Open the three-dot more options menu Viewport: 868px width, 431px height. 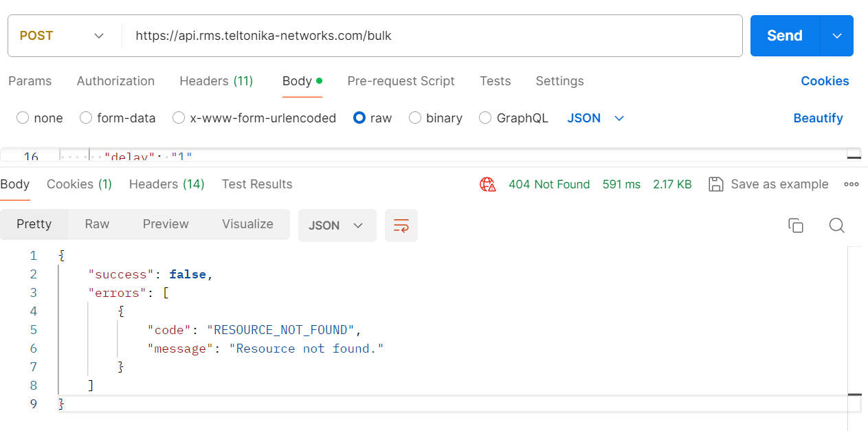coord(852,184)
